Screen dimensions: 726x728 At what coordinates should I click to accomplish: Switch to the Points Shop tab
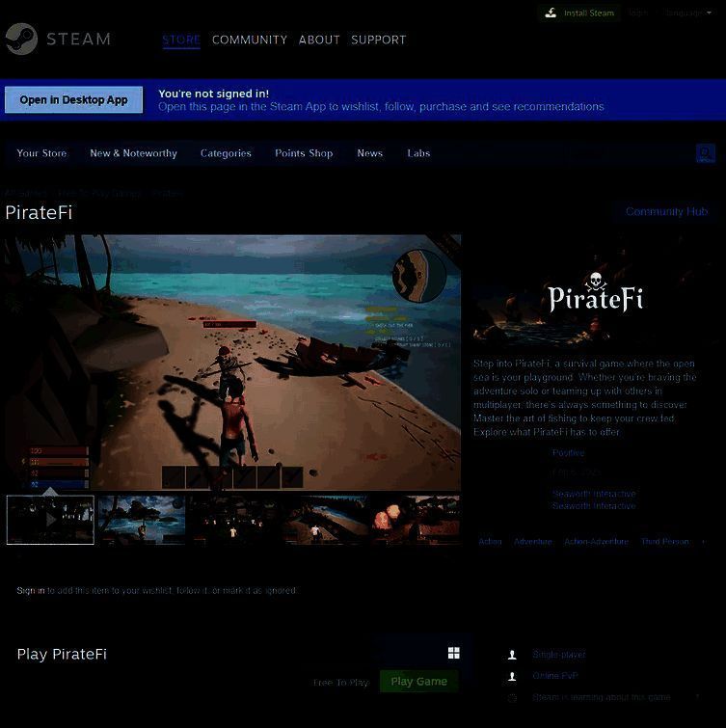point(304,153)
